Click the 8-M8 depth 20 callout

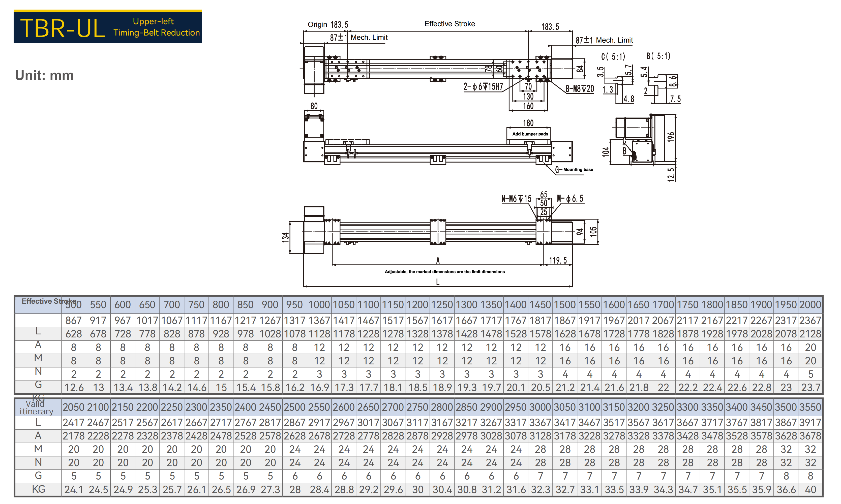click(580, 89)
